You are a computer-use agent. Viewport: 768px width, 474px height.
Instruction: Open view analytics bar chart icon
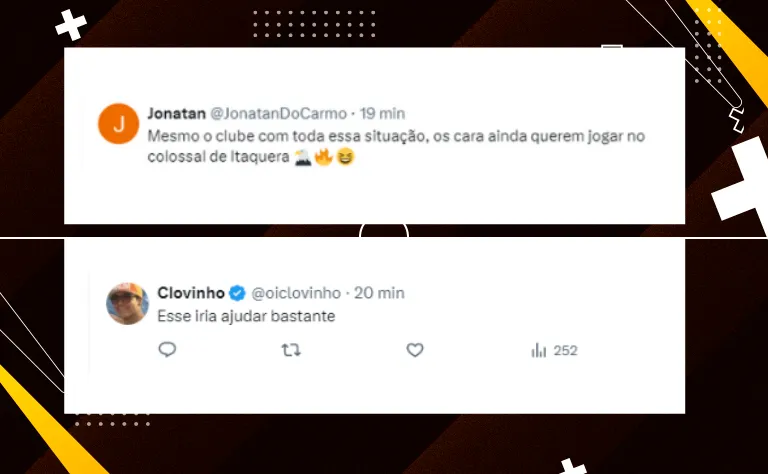pos(539,350)
